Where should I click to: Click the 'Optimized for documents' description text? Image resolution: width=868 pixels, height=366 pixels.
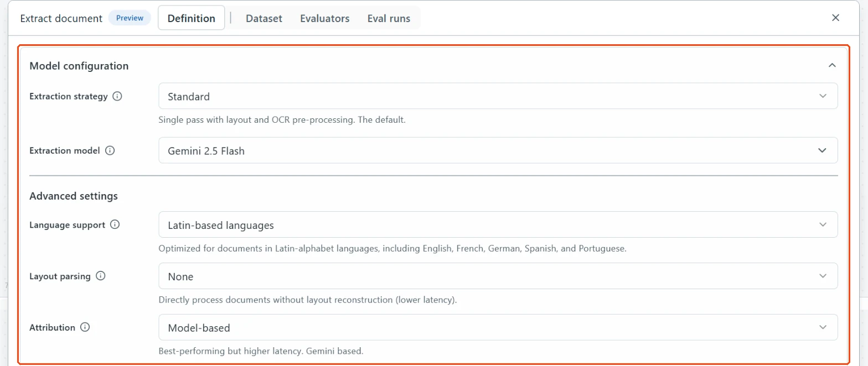(392, 249)
